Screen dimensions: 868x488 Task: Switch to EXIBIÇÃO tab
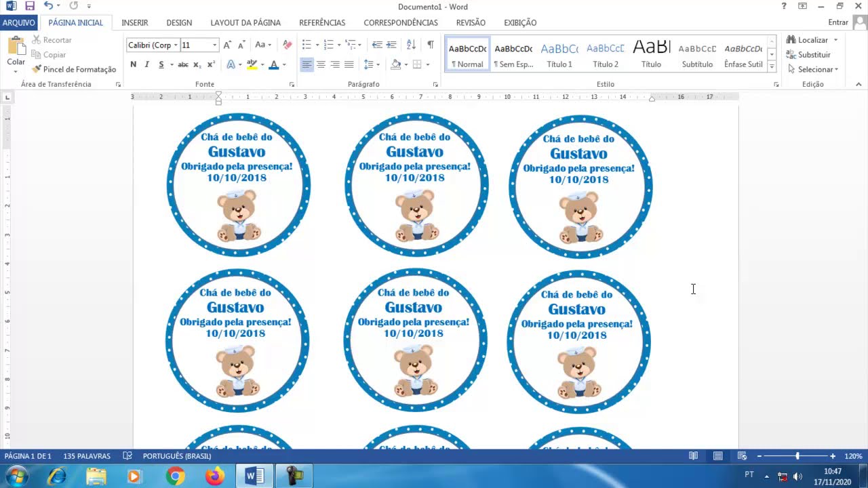click(x=520, y=22)
